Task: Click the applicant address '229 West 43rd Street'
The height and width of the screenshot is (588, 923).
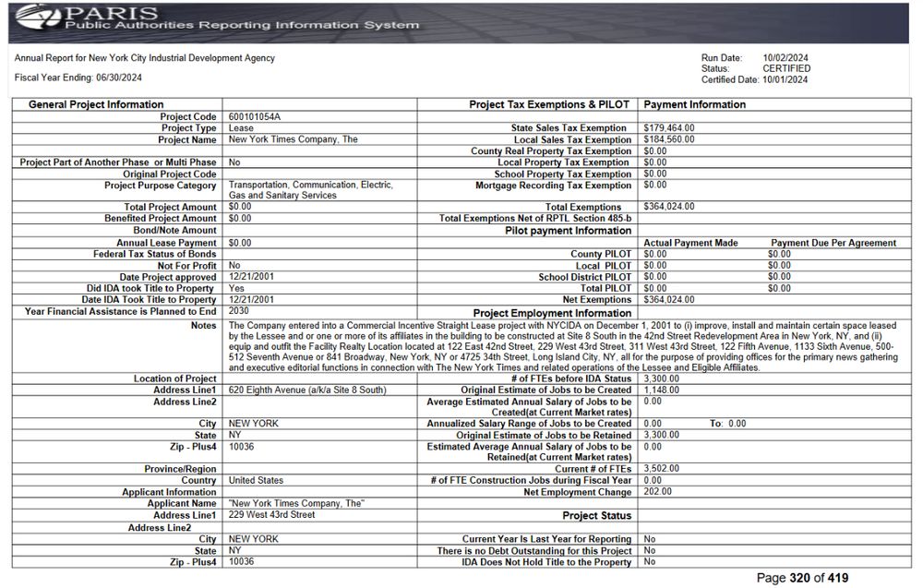Action: coord(271,514)
